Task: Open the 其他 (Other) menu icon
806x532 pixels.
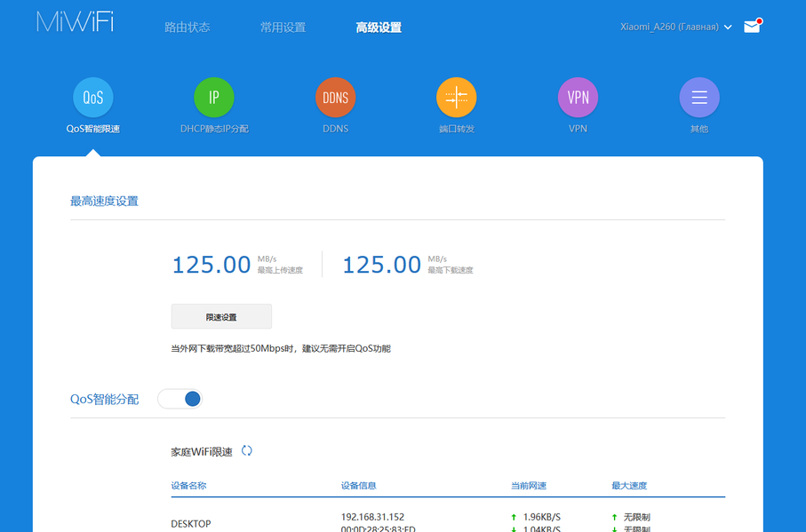Action: coord(699,98)
